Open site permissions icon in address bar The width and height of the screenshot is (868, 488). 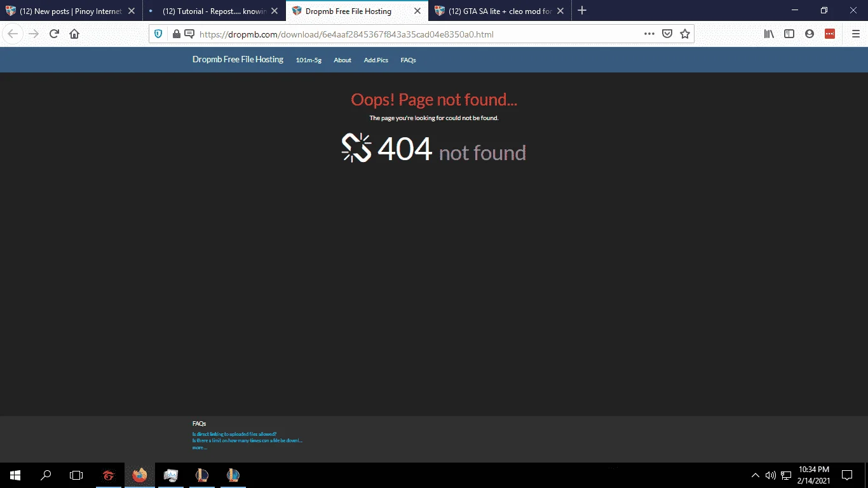click(189, 34)
